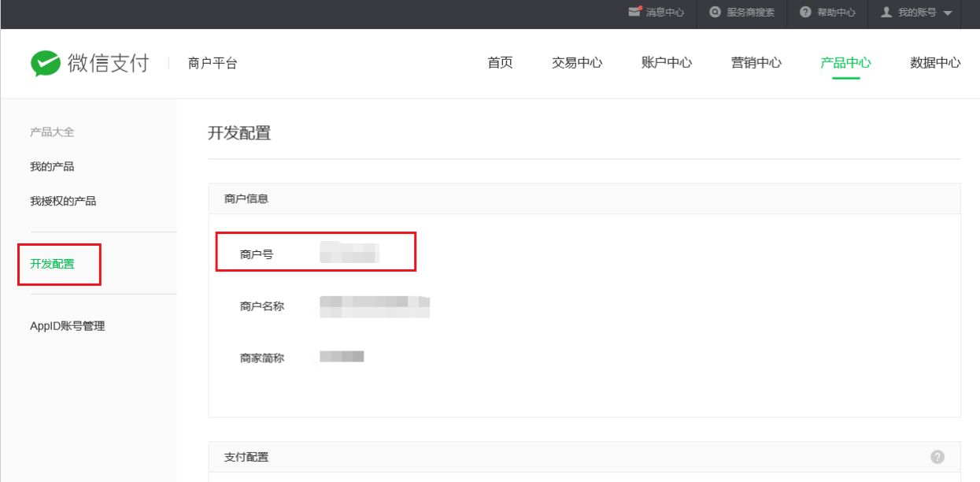Click the 商户号 field label
Viewport: 980px width, 482px height.
pyautogui.click(x=257, y=254)
